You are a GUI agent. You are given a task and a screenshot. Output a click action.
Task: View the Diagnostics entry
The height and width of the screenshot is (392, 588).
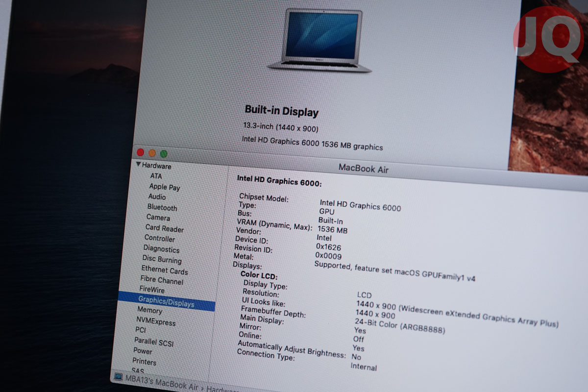coord(161,249)
